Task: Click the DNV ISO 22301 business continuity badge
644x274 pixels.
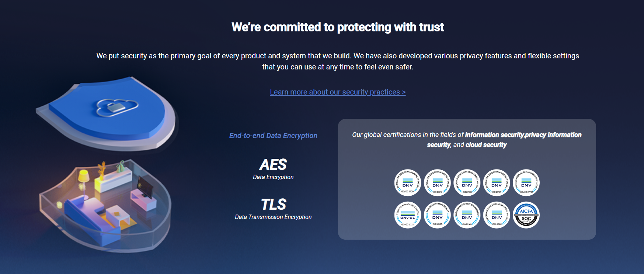Action: pyautogui.click(x=467, y=215)
